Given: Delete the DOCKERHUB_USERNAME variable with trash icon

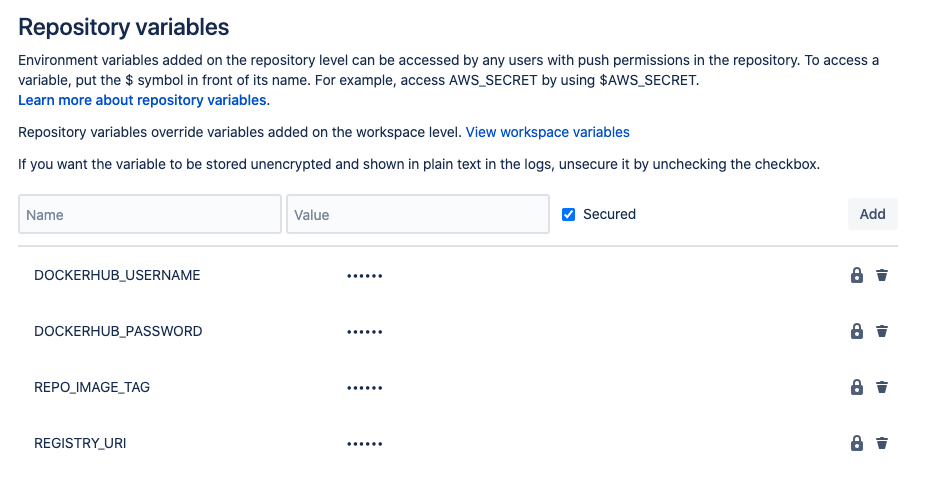Looking at the screenshot, I should pyautogui.click(x=882, y=275).
